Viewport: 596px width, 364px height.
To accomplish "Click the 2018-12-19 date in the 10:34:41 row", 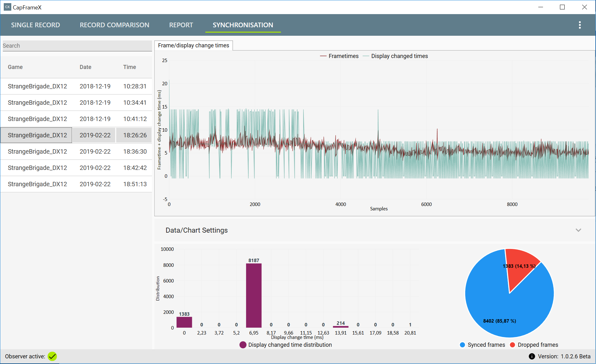I will 95,103.
